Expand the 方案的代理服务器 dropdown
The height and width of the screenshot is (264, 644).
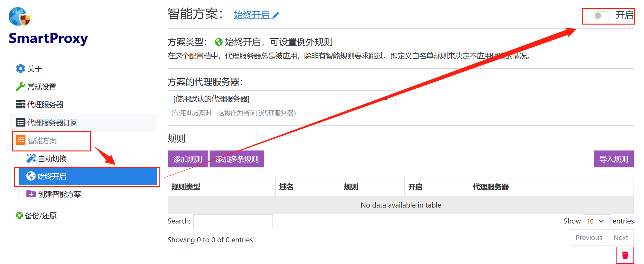tap(281, 99)
